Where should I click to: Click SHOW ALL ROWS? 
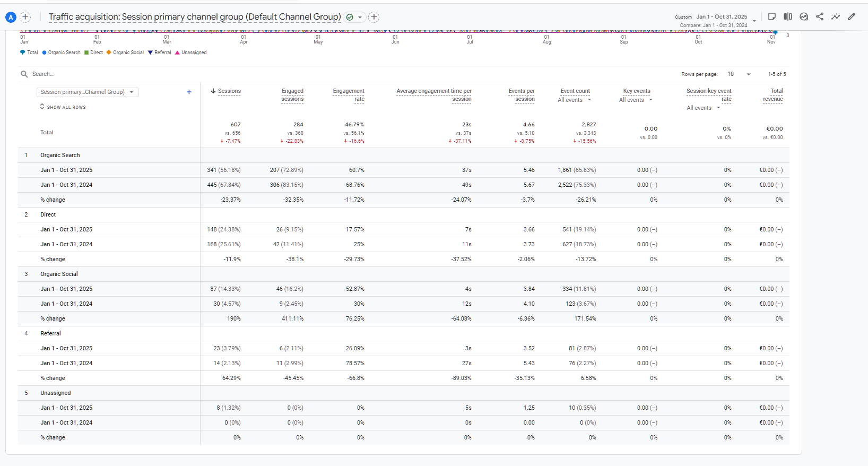pos(63,107)
